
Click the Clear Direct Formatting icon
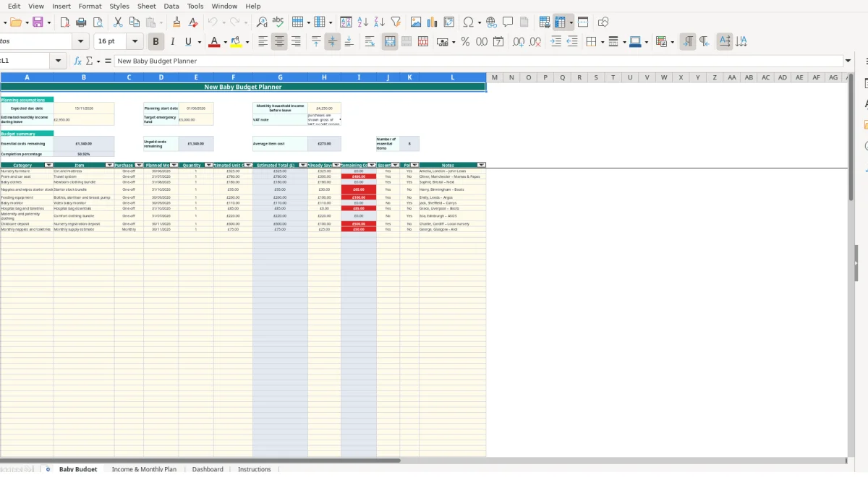193,22
